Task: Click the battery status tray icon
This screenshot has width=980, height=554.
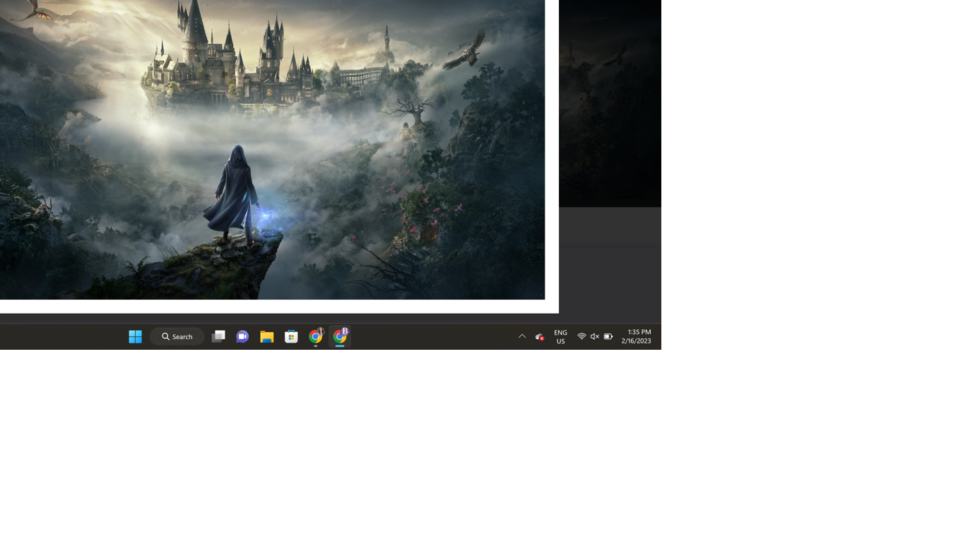Action: (608, 337)
